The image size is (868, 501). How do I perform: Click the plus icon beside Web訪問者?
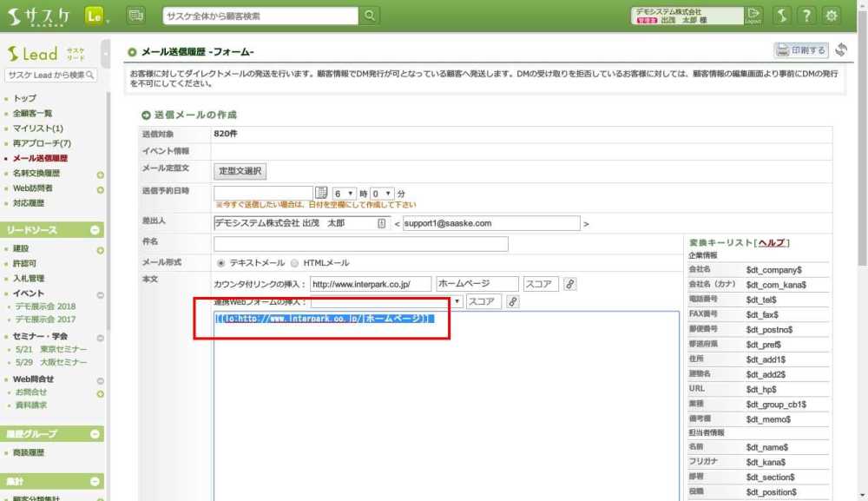point(100,190)
